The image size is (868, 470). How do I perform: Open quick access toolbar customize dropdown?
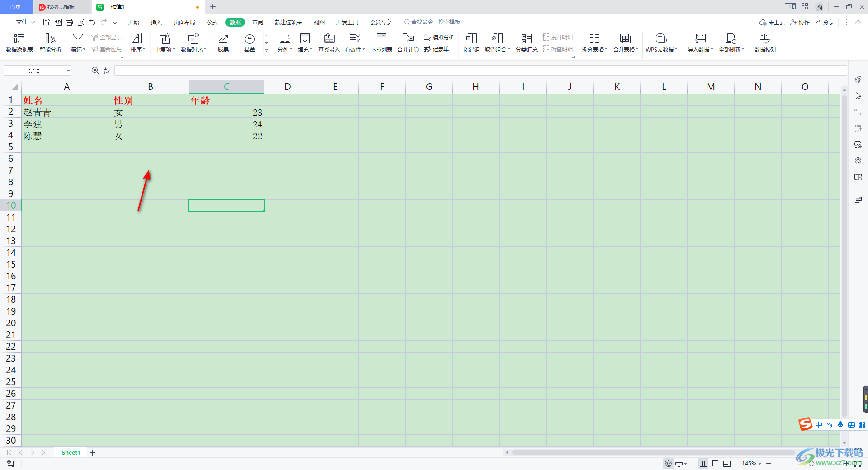[x=115, y=22]
